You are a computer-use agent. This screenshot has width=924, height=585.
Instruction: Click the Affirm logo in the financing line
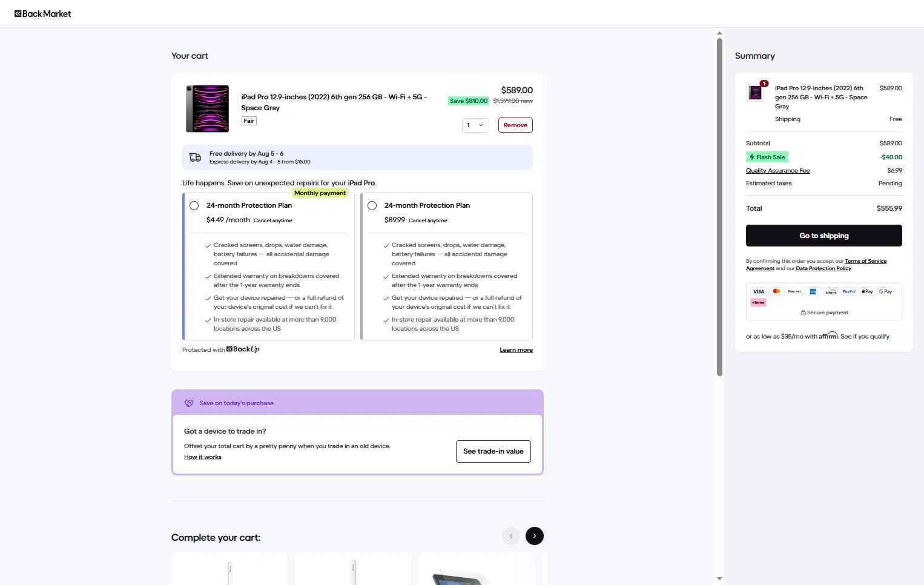pos(828,335)
